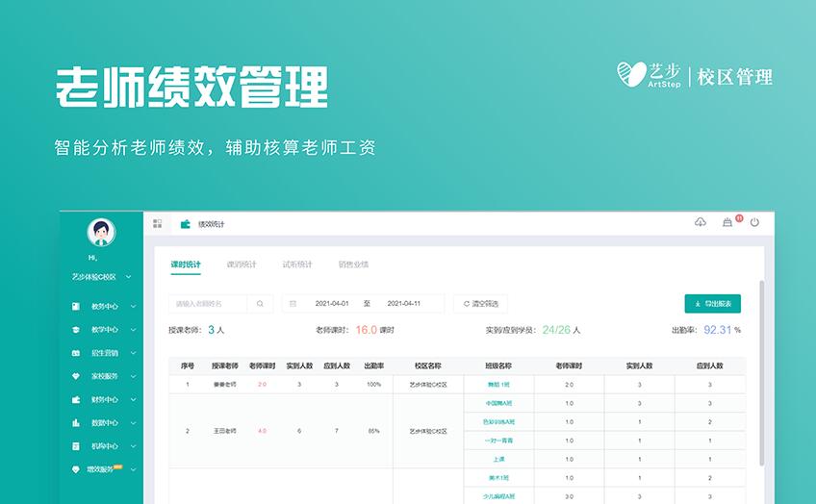Viewport: 816px width, 504px height.
Task: Click the teacher name search field
Action: tap(208, 304)
